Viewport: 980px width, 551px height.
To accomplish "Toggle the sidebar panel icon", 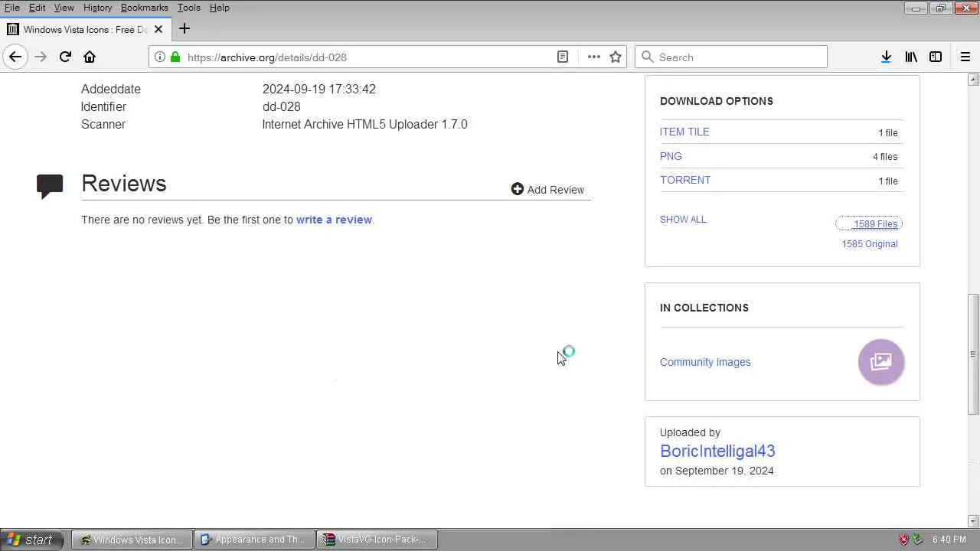I will pyautogui.click(x=936, y=57).
